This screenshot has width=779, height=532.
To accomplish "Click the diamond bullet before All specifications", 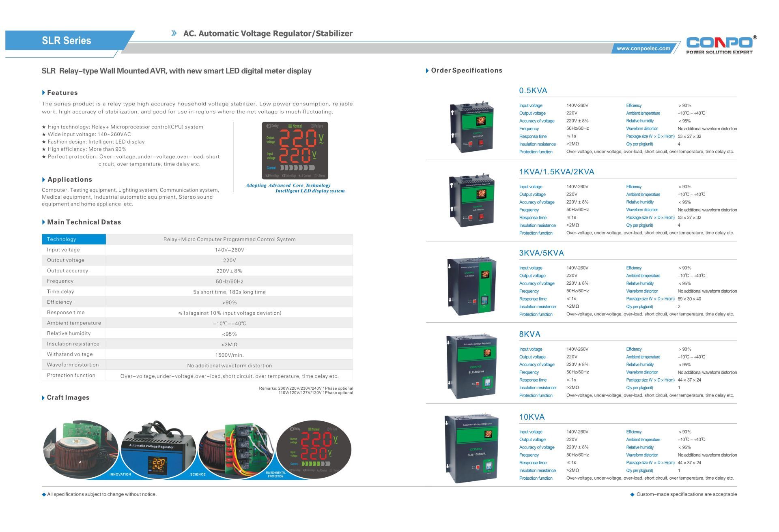I will [44, 495].
